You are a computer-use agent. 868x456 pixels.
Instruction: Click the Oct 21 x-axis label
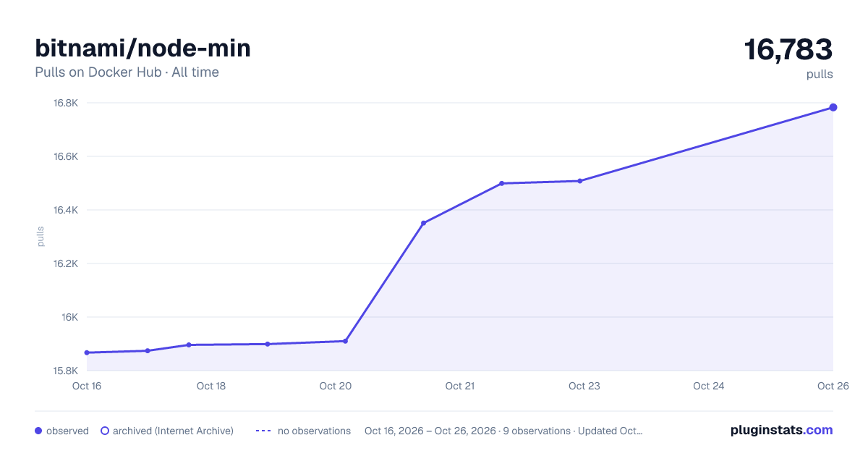pos(460,386)
